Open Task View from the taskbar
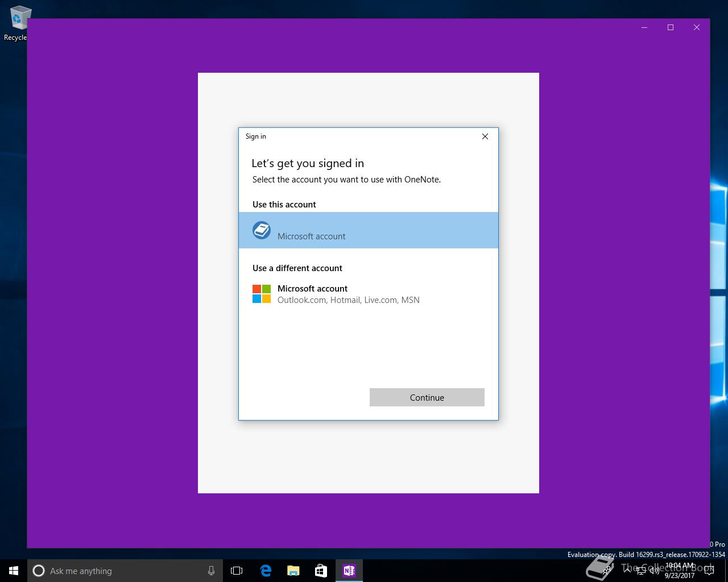Screen dimensions: 728x582 (x=237, y=571)
